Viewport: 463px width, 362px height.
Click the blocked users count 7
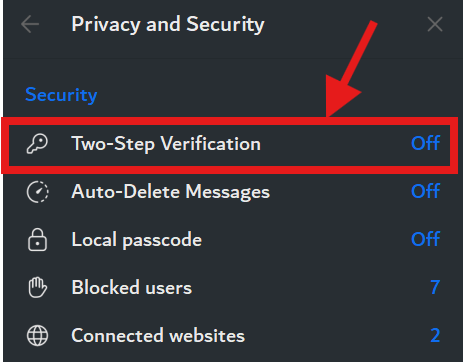coord(435,287)
